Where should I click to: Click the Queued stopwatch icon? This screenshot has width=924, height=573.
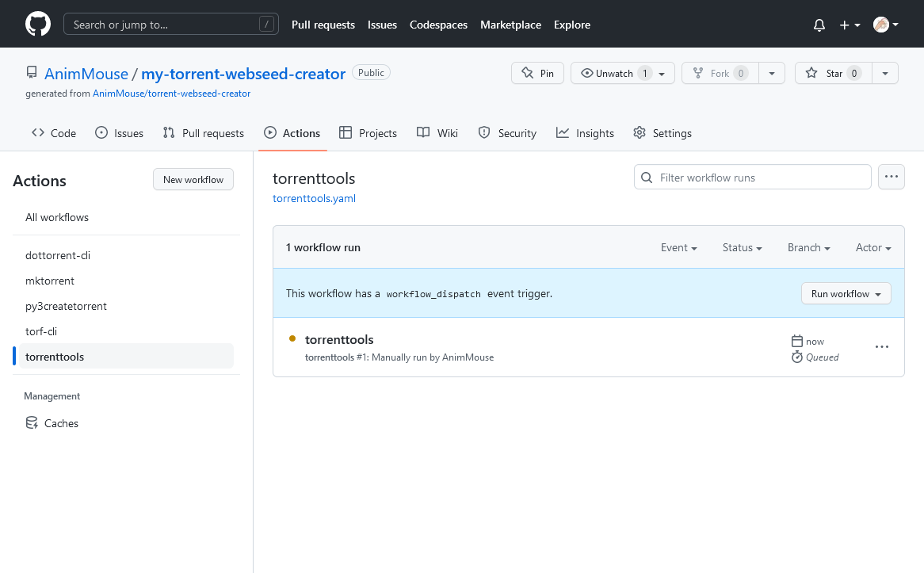coord(796,357)
